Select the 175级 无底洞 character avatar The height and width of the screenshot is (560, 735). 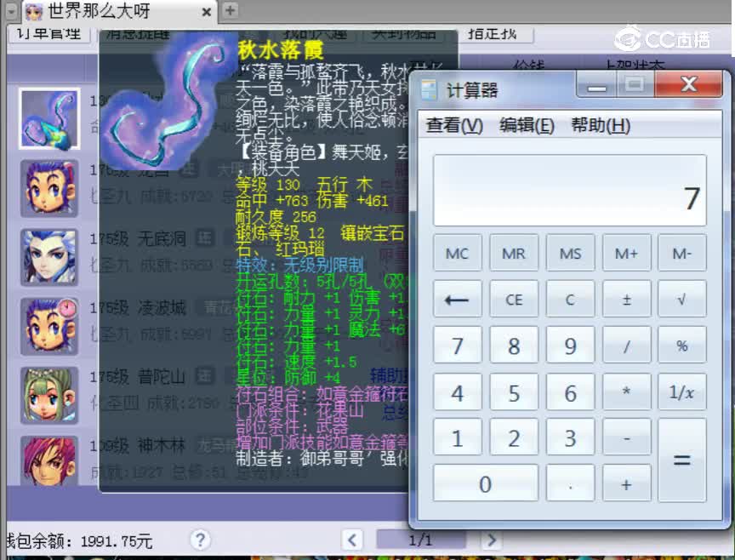(48, 257)
